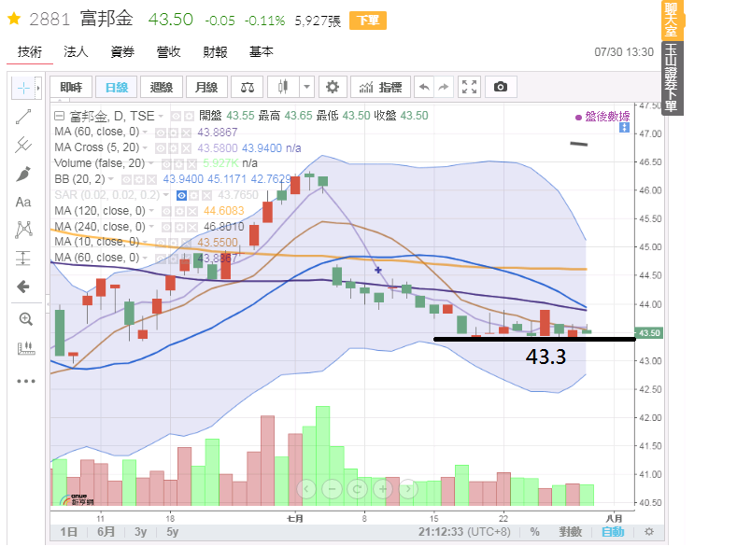Click the chart scroll-left circle button
This screenshot has width=737, height=560.
pos(306,489)
